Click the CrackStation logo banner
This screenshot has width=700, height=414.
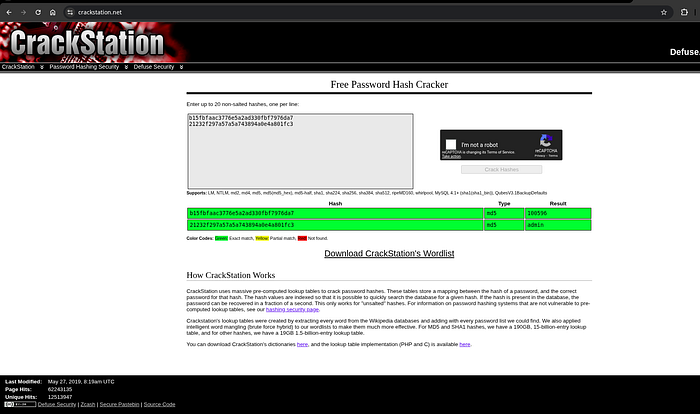coord(93,42)
